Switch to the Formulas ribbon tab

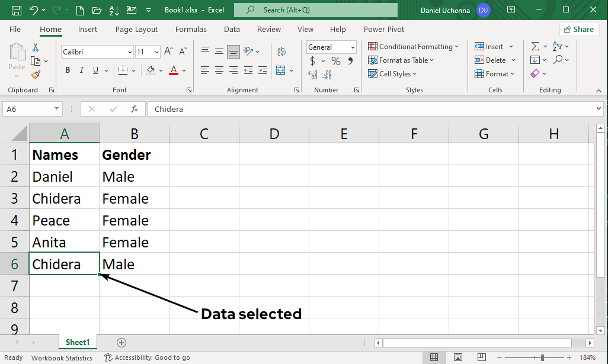191,29
